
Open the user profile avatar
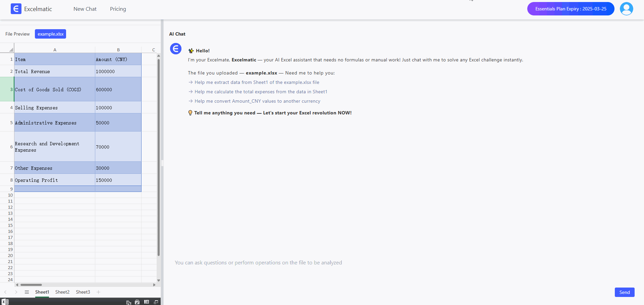click(626, 9)
